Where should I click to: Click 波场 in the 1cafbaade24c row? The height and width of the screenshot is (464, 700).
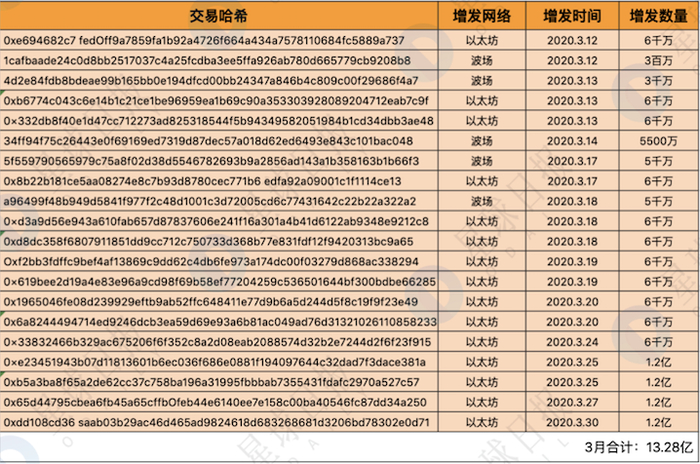[x=482, y=61]
